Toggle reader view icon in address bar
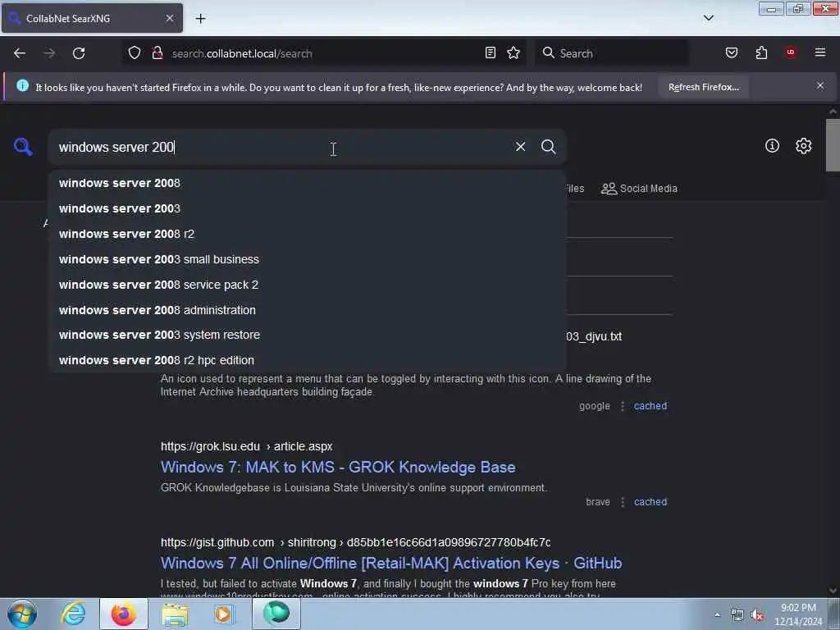 coord(491,52)
